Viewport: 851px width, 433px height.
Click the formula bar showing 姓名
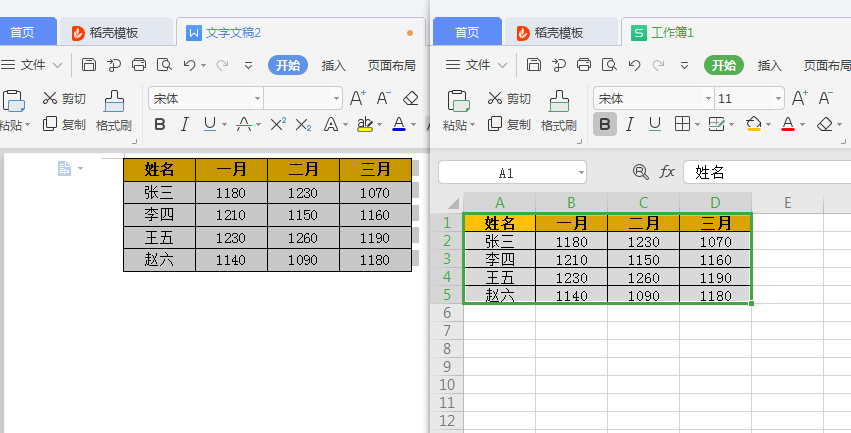click(x=765, y=172)
